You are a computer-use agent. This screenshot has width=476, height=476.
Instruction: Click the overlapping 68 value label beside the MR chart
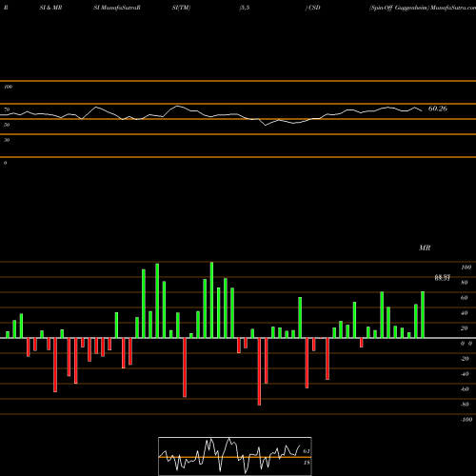point(443,278)
